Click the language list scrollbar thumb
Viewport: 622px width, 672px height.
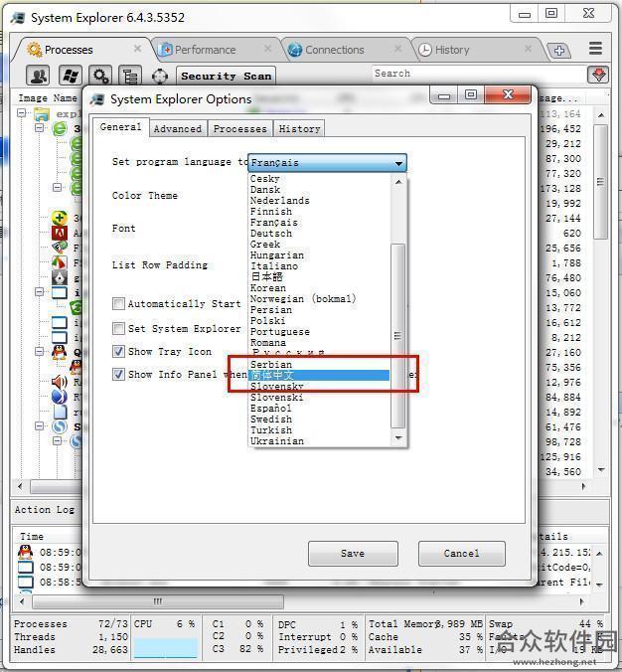[398, 336]
